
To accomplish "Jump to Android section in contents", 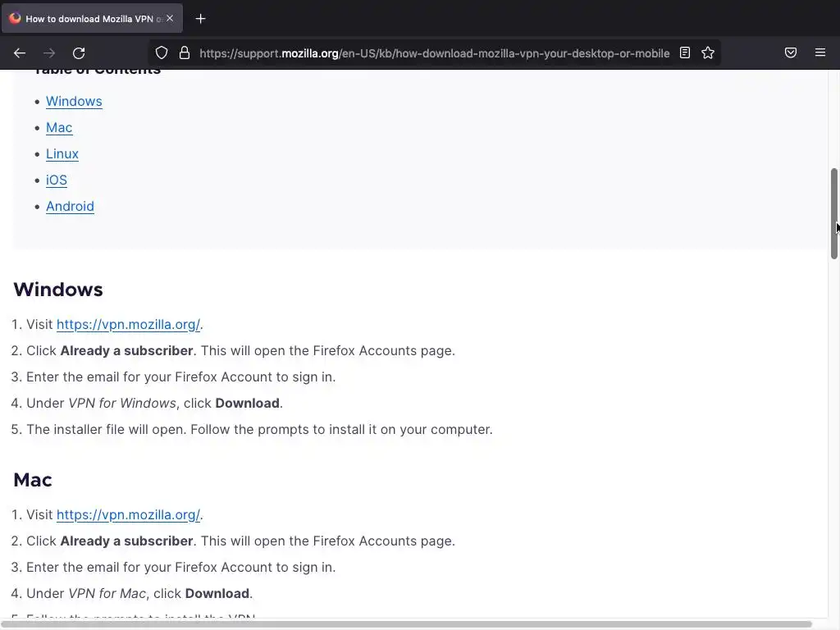I will pyautogui.click(x=71, y=206).
